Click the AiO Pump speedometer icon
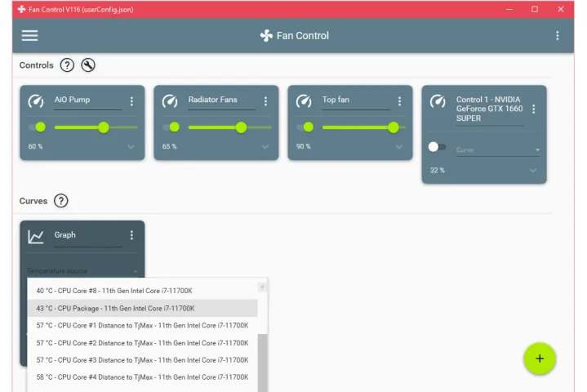587x392 pixels. [36, 101]
